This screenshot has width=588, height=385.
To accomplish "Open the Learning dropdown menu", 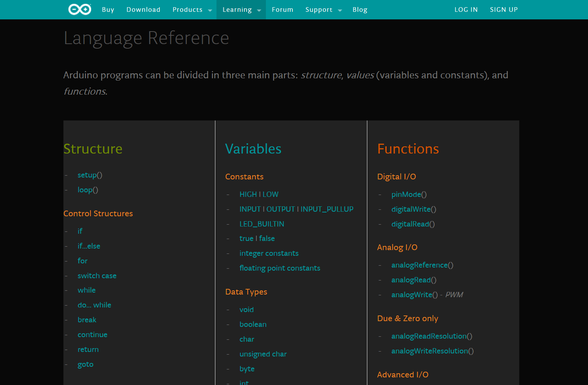I will point(241,10).
